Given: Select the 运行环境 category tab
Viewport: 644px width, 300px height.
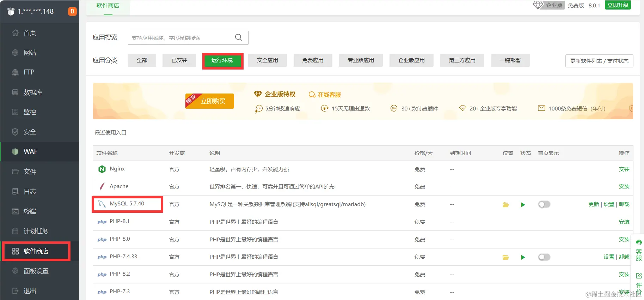Looking at the screenshot, I should 222,60.
